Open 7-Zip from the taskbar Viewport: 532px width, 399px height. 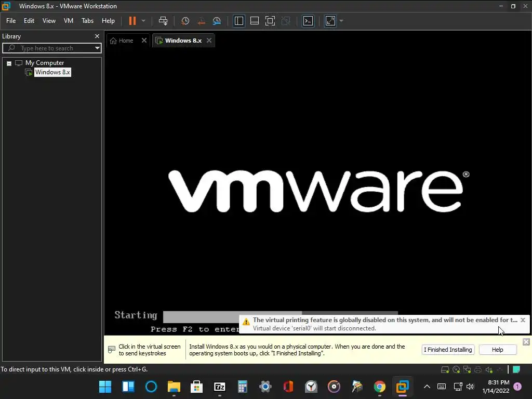(x=220, y=387)
